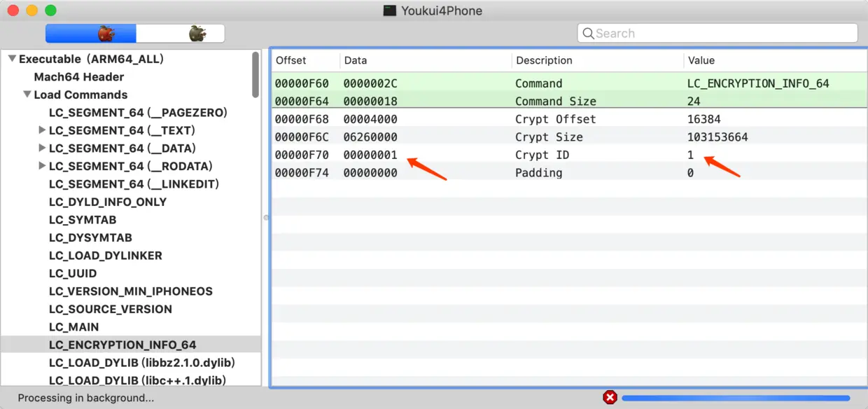Select LC_SEGMENT_64 (__LINKEDIT) in sidebar
Screen dimensions: 868x409
tap(134, 184)
